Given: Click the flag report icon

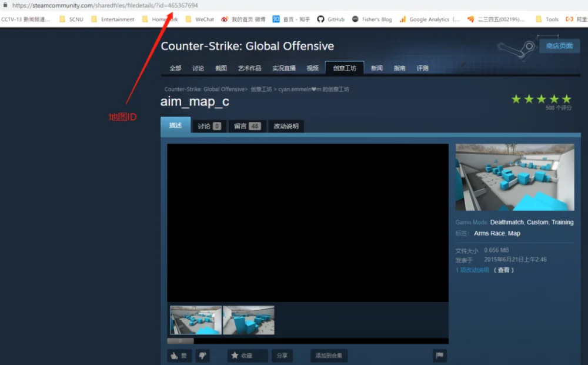Looking at the screenshot, I should click(x=439, y=355).
